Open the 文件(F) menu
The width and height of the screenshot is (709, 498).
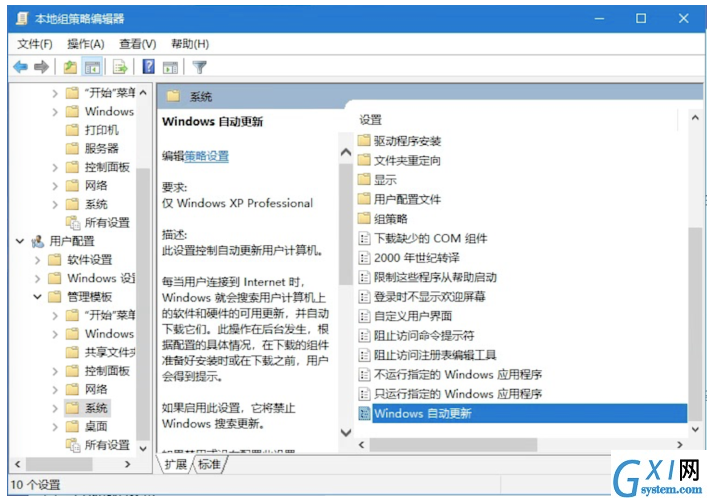point(35,44)
